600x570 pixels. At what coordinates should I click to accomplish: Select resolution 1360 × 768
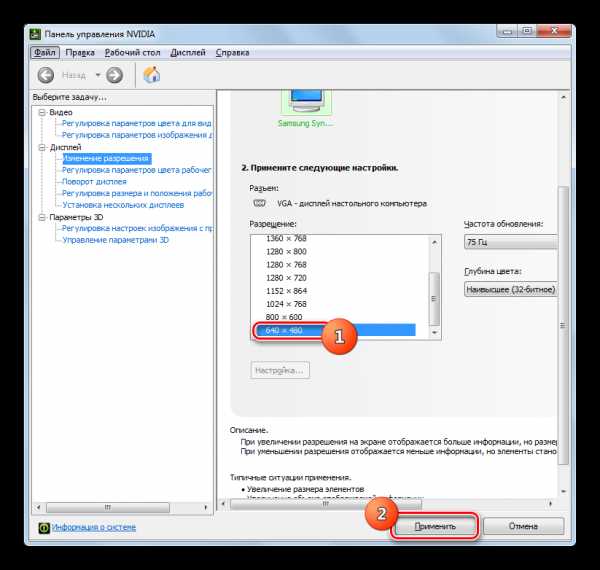[286, 238]
